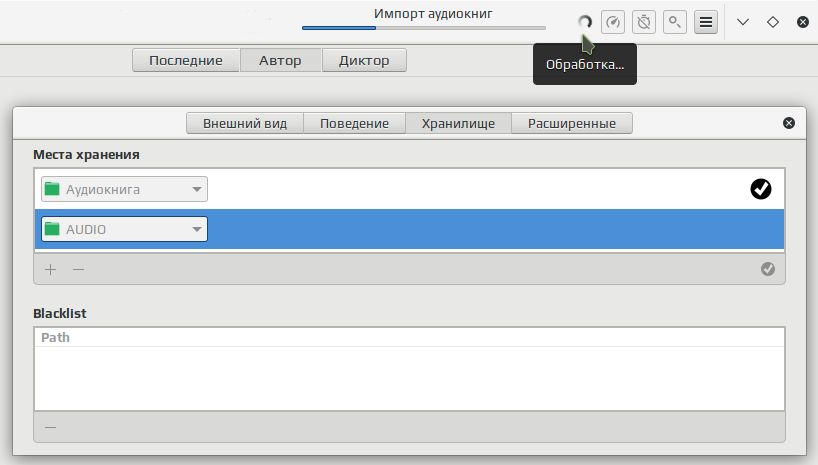
Task: Sort library by Автор
Action: tap(280, 61)
